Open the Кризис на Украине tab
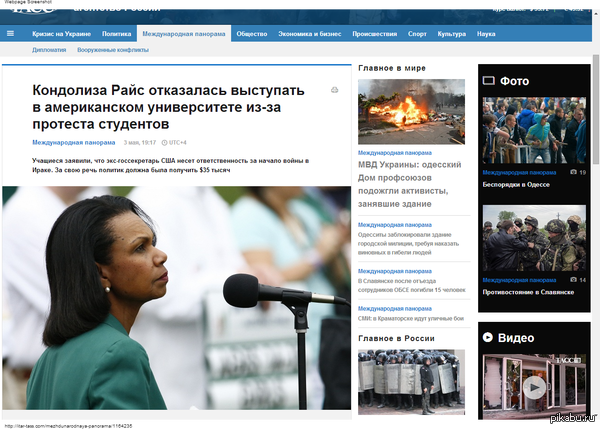This screenshot has width=600, height=429. pos(61,33)
